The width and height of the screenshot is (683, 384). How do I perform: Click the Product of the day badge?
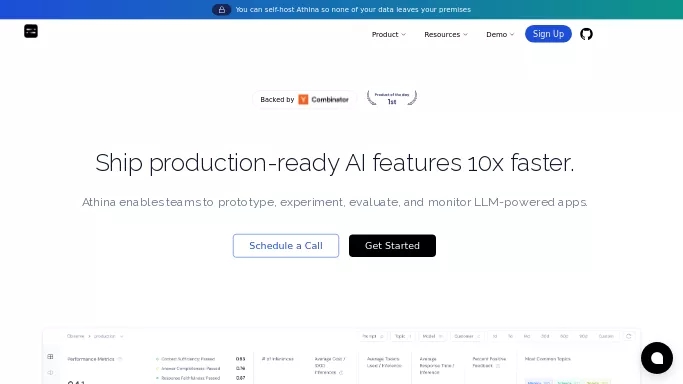coord(392,98)
